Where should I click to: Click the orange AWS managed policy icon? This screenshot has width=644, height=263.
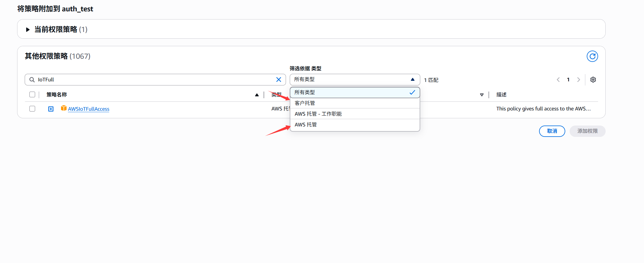[64, 108]
